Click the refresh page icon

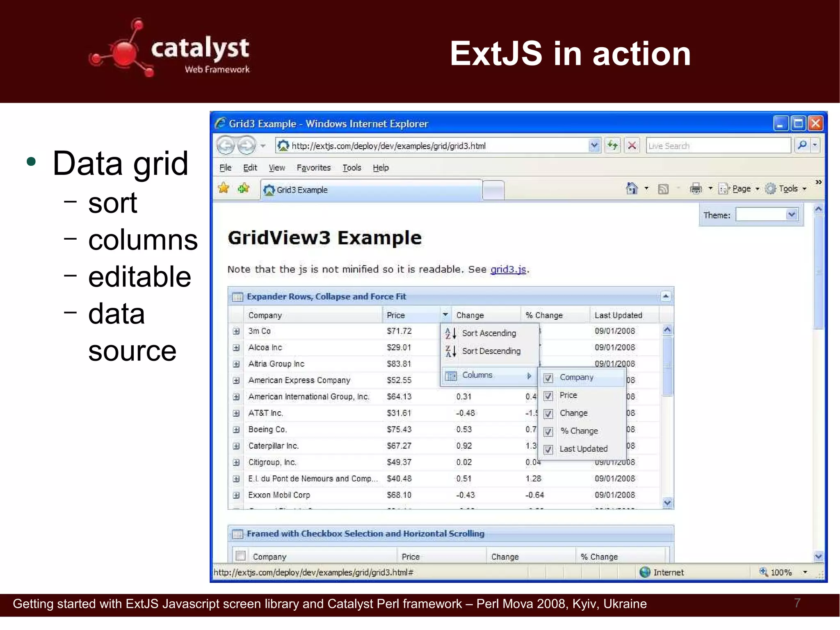tap(613, 145)
